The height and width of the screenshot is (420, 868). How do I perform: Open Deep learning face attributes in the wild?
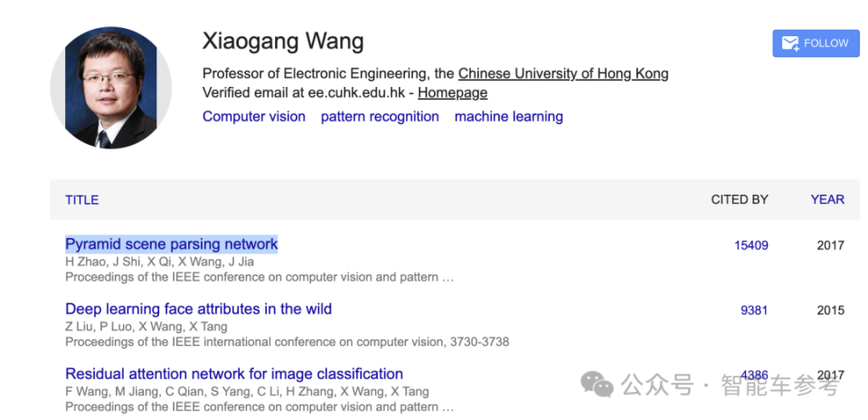[x=199, y=309]
